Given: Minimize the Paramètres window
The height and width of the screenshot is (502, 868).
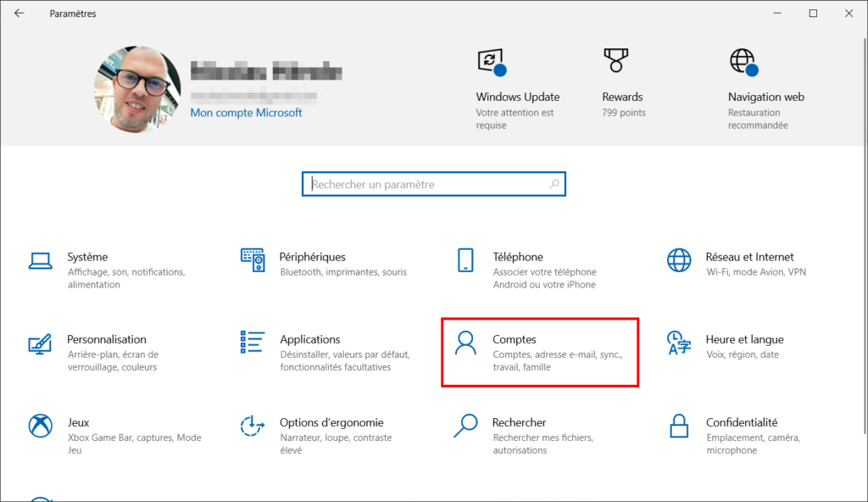Looking at the screenshot, I should pyautogui.click(x=777, y=14).
